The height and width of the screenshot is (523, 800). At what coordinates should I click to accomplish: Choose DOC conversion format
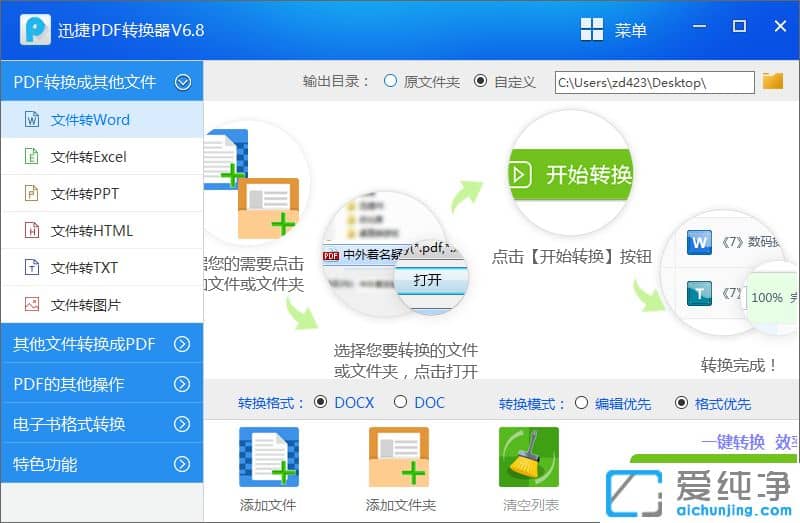point(401,403)
